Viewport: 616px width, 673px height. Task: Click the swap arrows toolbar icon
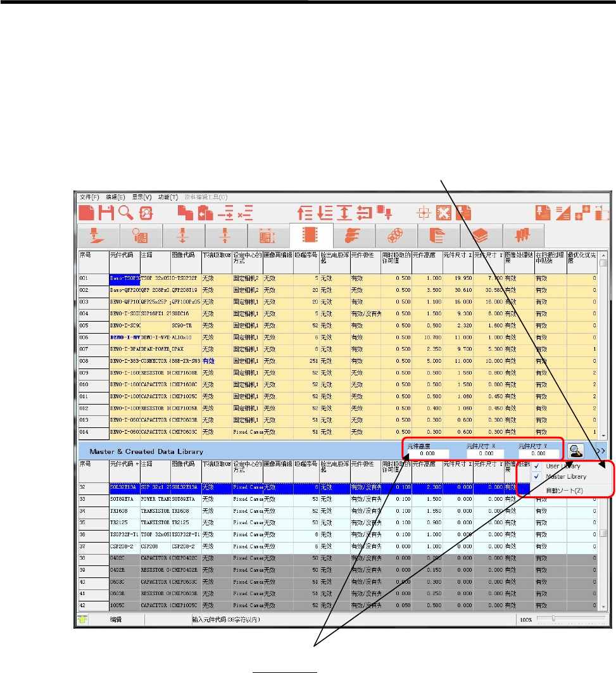click(365, 213)
